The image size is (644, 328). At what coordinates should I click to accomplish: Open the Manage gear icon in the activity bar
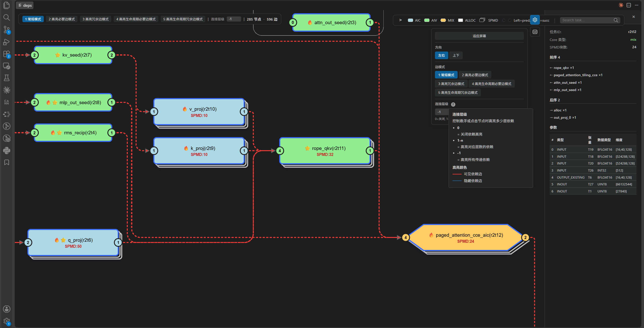[x=7, y=321]
